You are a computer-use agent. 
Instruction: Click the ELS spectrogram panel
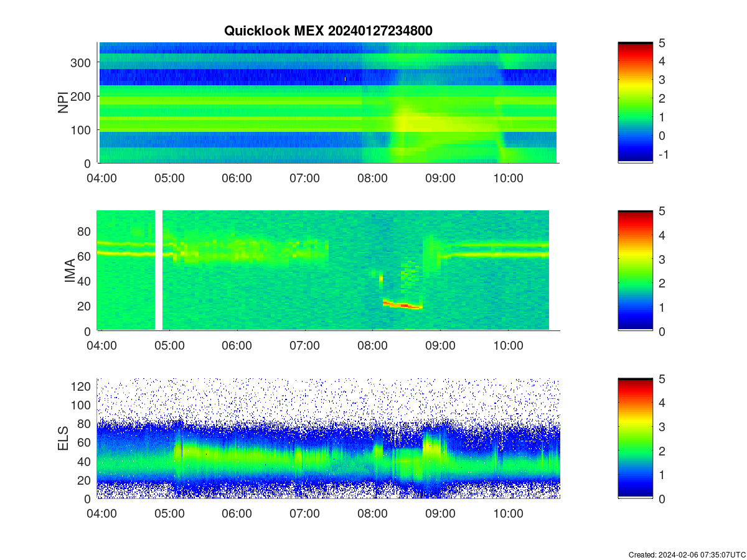pos(328,438)
